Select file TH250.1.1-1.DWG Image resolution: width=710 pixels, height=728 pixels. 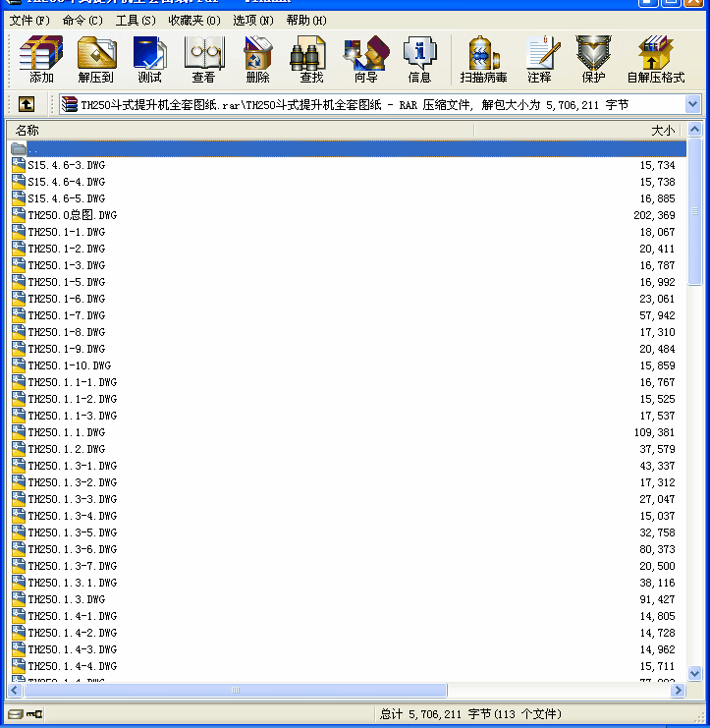tap(73, 382)
